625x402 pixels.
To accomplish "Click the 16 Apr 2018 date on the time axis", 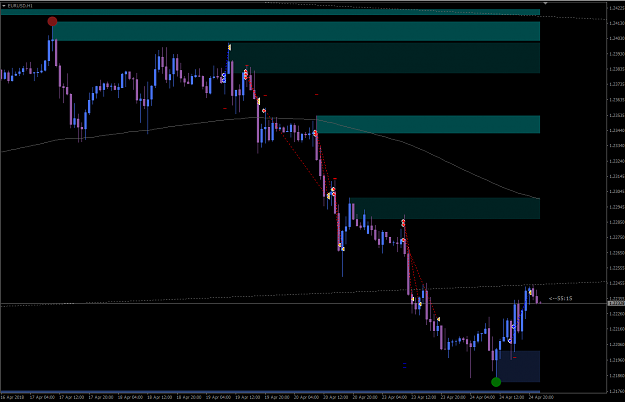I will (x=12, y=397).
